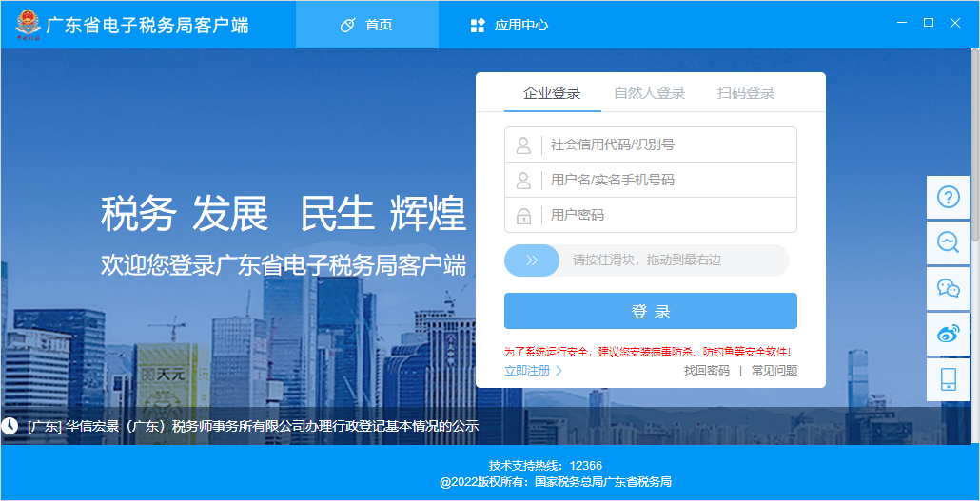Click the mouse icon on 首页 tab
The height and width of the screenshot is (501, 980).
tap(347, 26)
